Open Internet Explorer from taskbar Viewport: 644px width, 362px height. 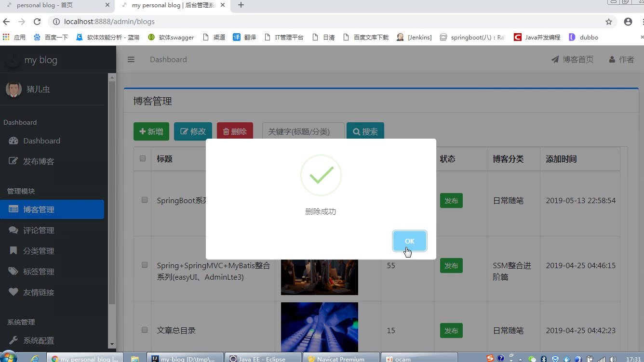tap(35, 359)
